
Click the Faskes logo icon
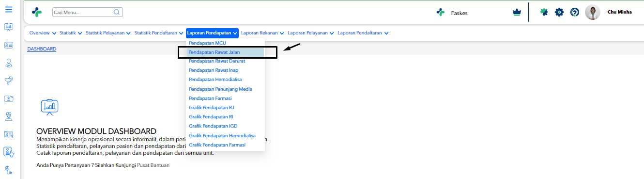click(x=440, y=13)
